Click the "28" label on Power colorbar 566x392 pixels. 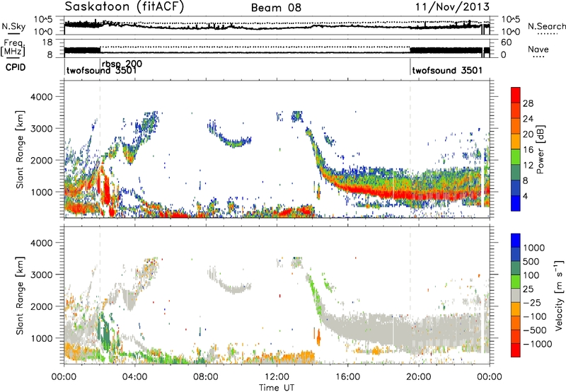pos(528,103)
